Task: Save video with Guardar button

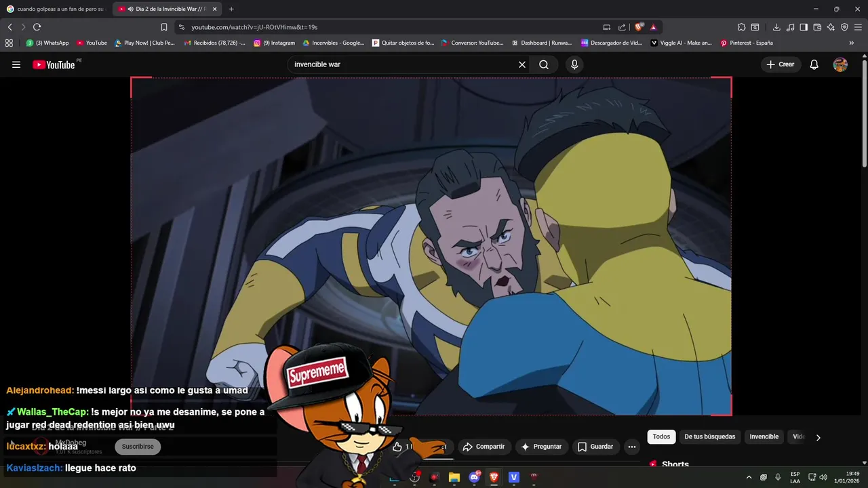Action: click(595, 447)
